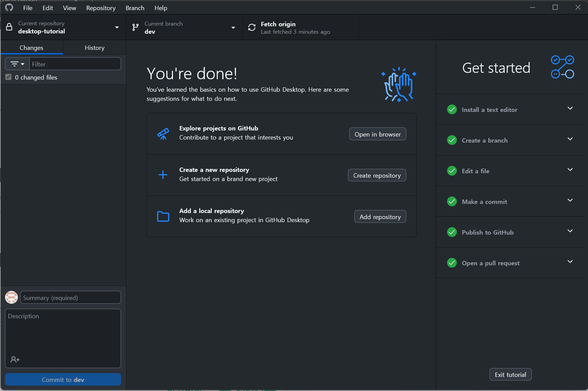Open the Repository menu
Screen dimensions: 588x391
coord(100,7)
